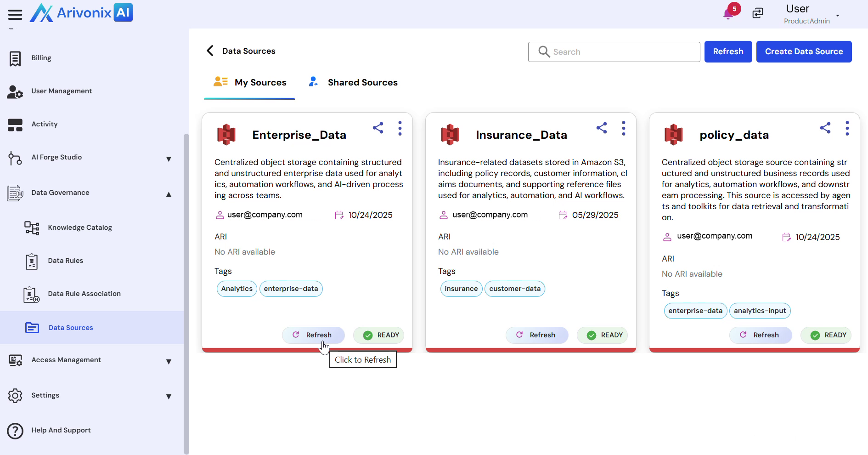The width and height of the screenshot is (868, 455).
Task: Open Knowledge Catalog in sidebar
Action: 79,227
